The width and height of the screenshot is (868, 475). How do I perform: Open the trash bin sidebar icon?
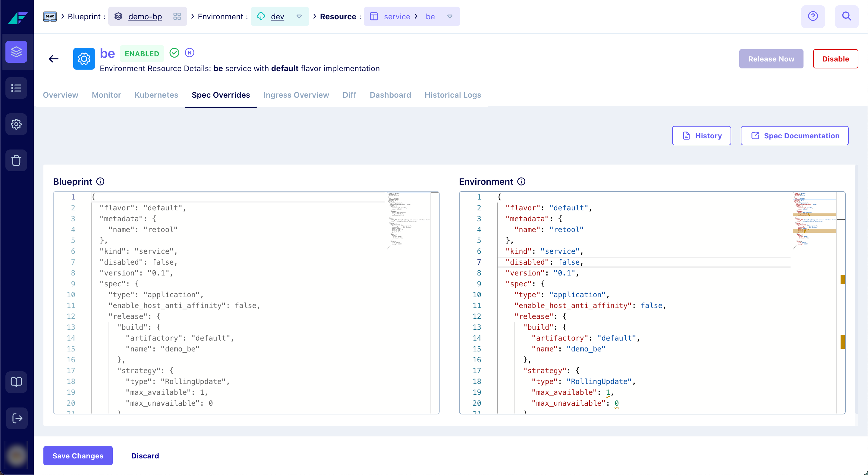(x=16, y=160)
